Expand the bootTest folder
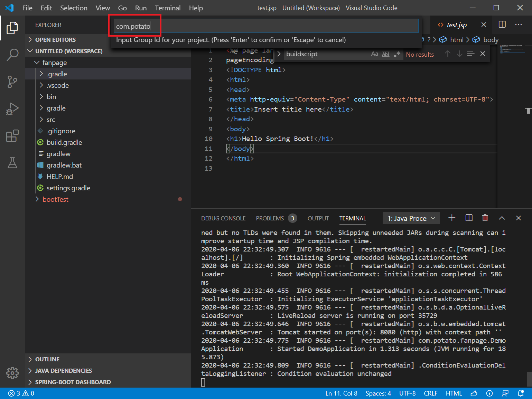Image resolution: width=532 pixels, height=399 pixels. coord(108,199)
